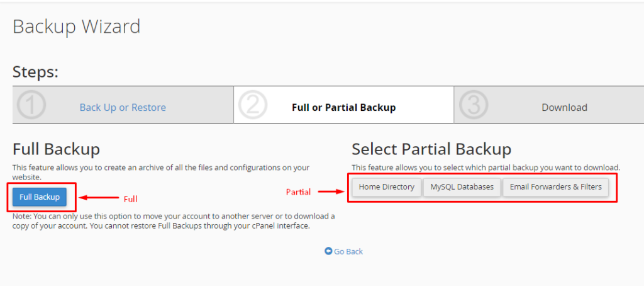The width and height of the screenshot is (644, 286).
Task: Click the step 2 circled number icon
Action: pos(253,106)
